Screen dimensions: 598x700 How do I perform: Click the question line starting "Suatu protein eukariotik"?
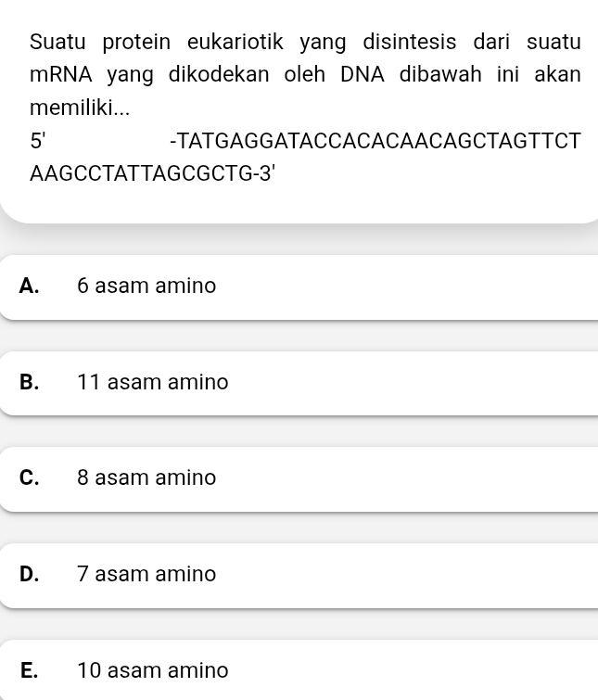pos(305,43)
